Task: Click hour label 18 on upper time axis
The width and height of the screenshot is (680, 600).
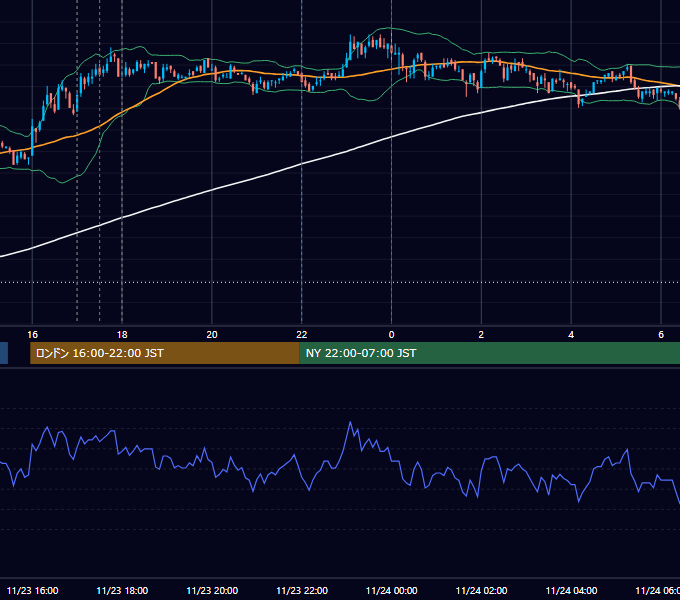Action: [122, 335]
